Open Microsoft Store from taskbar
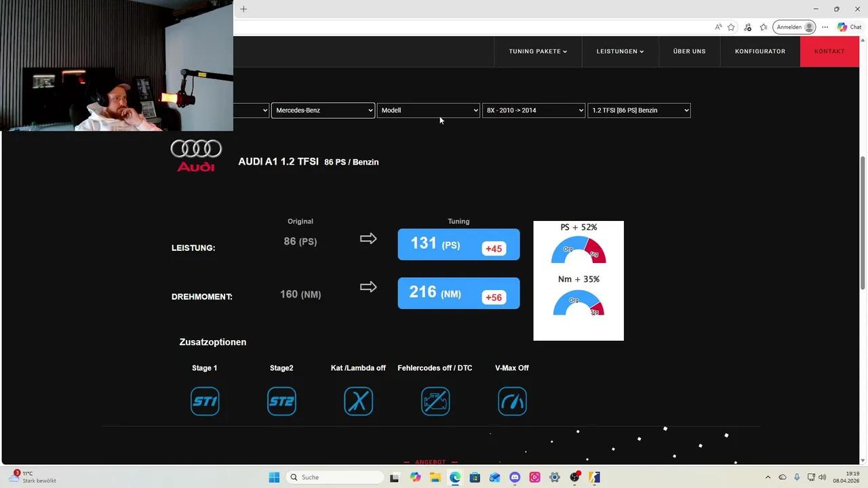The height and width of the screenshot is (488, 868). 475,477
